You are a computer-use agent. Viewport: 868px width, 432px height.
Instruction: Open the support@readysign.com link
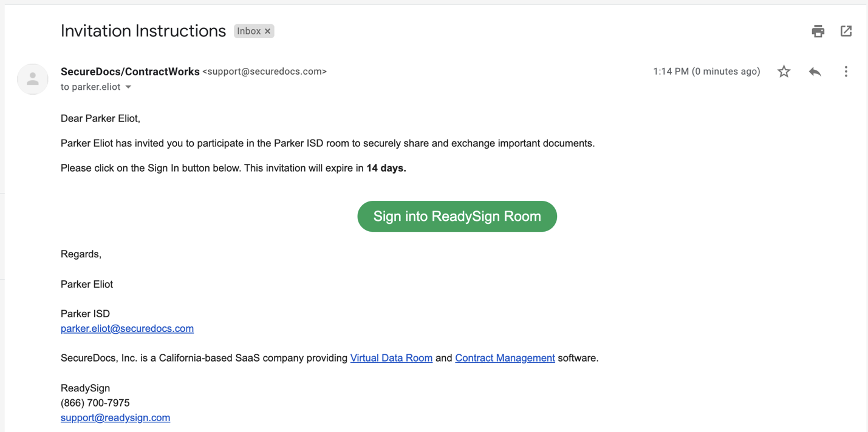click(x=115, y=417)
